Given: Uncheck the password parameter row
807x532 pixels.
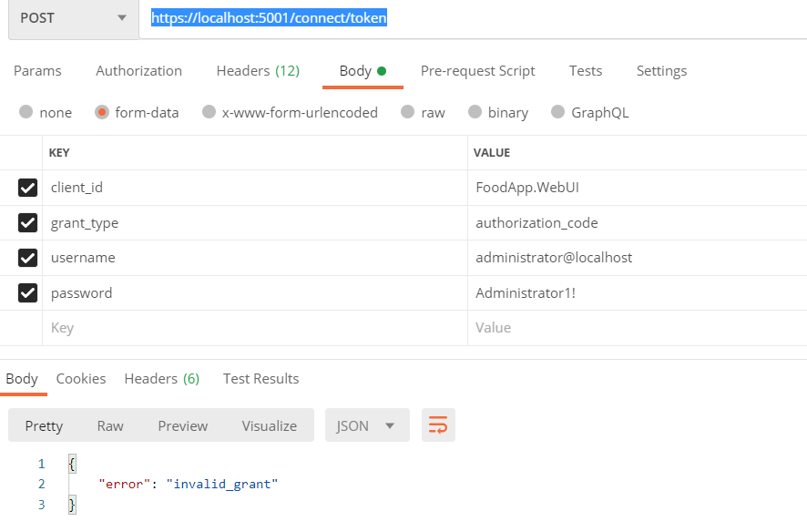Looking at the screenshot, I should [27, 292].
